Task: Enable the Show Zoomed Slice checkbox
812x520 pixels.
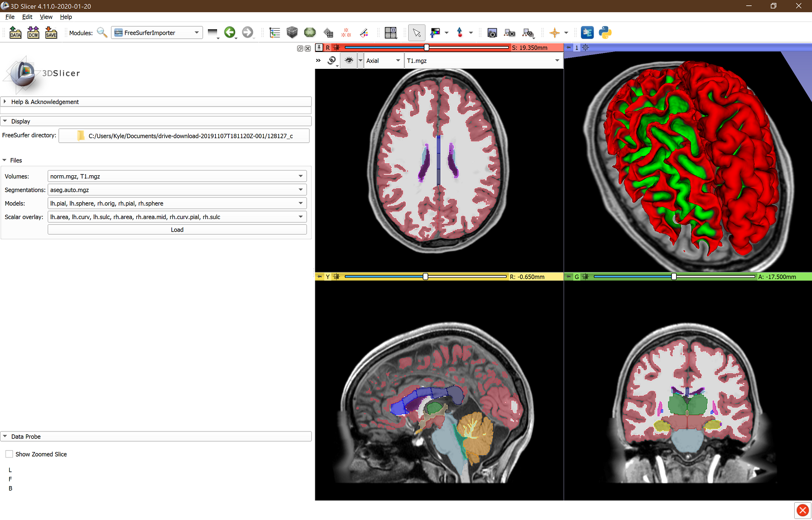Action: point(10,454)
